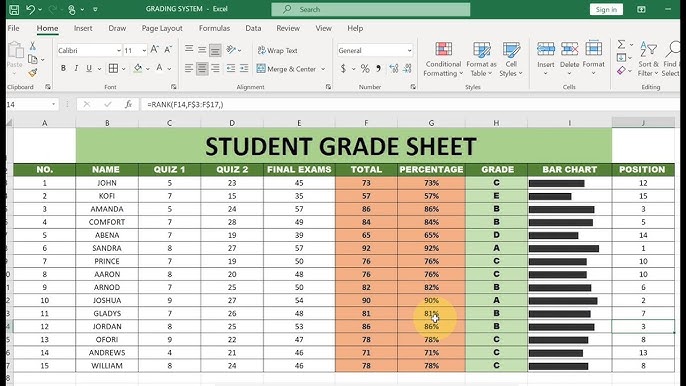Click the Wrap Text button
The image size is (686, 386).
(277, 50)
